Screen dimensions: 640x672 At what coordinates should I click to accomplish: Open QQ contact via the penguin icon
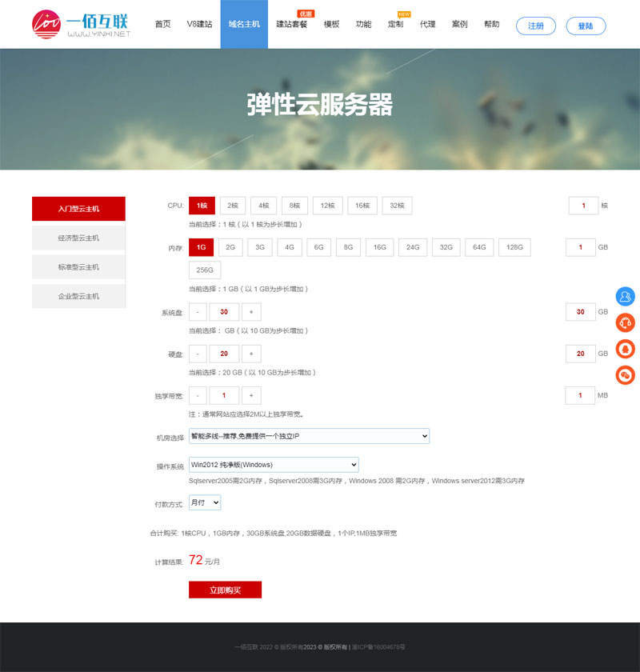point(625,350)
